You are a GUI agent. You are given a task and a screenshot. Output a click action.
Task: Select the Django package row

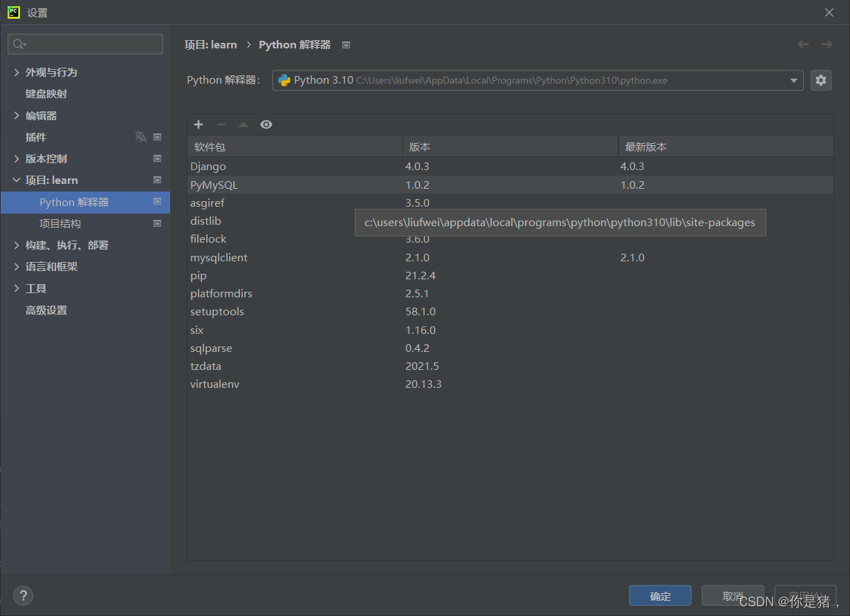coord(510,167)
